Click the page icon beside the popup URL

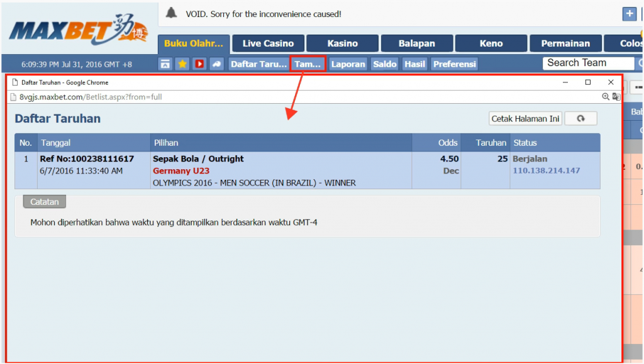coord(13,97)
